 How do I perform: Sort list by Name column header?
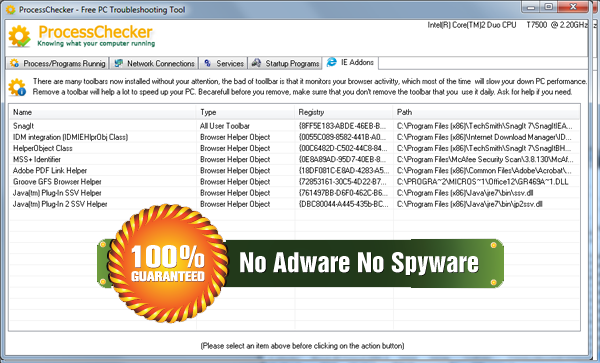[103, 112]
